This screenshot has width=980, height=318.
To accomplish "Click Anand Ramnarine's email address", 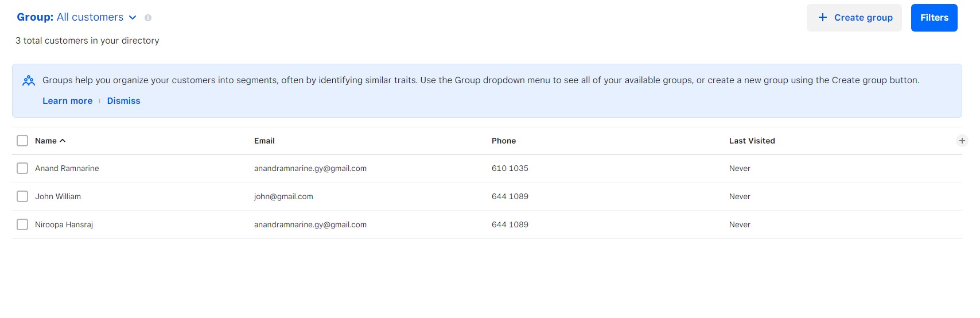I will 310,168.
